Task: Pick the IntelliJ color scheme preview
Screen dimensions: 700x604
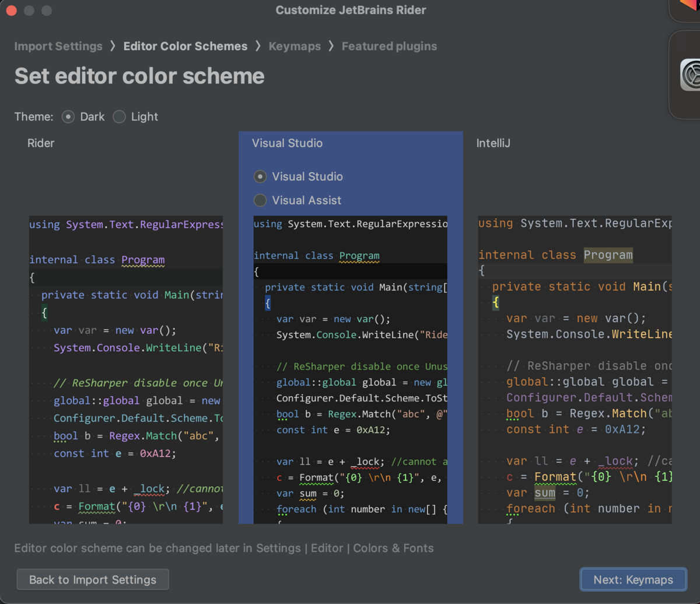Action: click(575, 369)
